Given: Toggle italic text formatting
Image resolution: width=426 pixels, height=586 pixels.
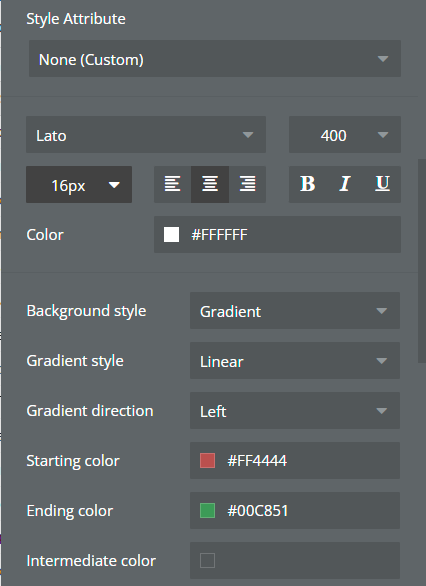Looking at the screenshot, I should point(345,184).
